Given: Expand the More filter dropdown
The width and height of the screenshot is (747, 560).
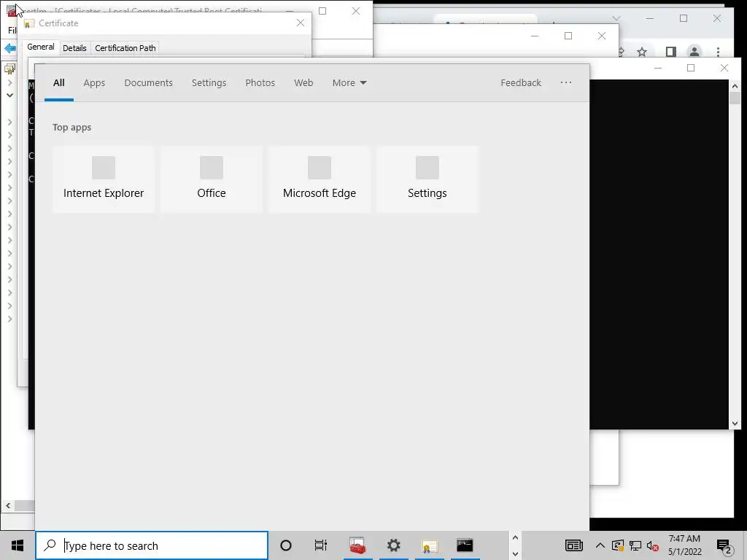Looking at the screenshot, I should click(349, 83).
